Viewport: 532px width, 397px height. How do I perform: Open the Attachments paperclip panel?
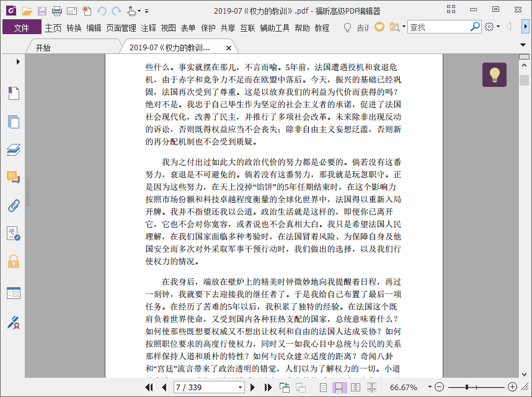click(14, 205)
